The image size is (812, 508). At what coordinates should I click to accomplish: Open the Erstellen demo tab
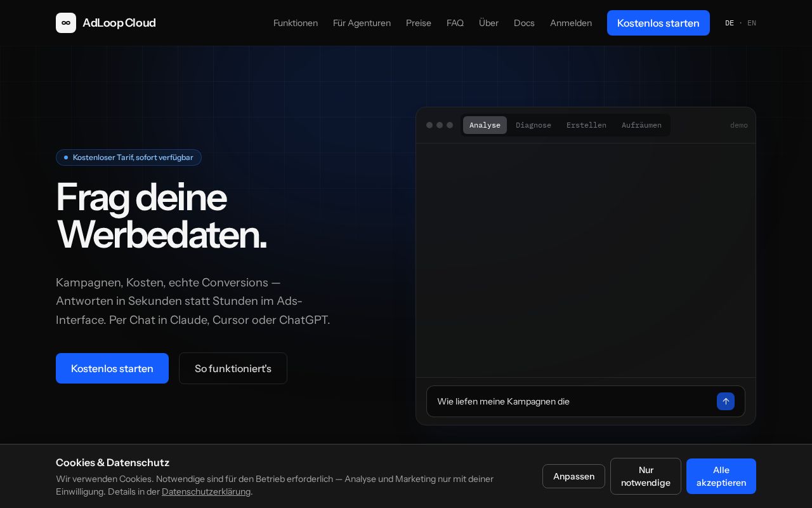pos(586,125)
